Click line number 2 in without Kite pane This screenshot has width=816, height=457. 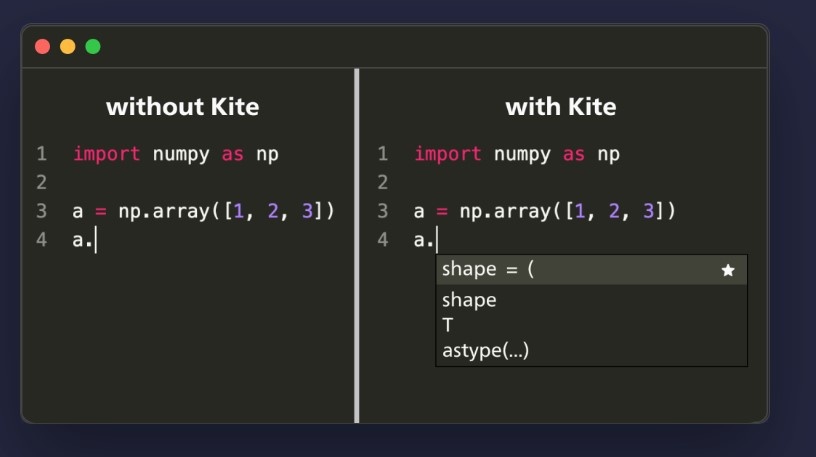[x=42, y=182]
